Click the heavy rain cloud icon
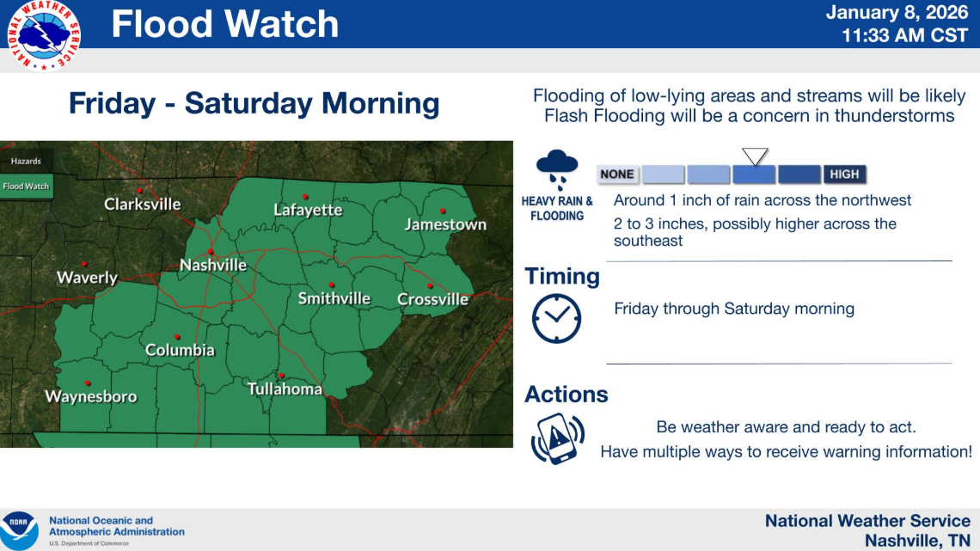Viewport: 980px width, 551px height. pyautogui.click(x=556, y=169)
